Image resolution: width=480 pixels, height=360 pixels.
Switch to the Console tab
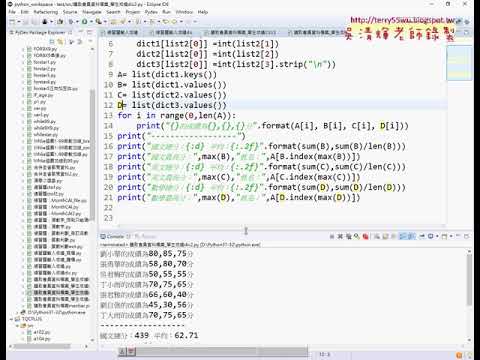coord(115,236)
